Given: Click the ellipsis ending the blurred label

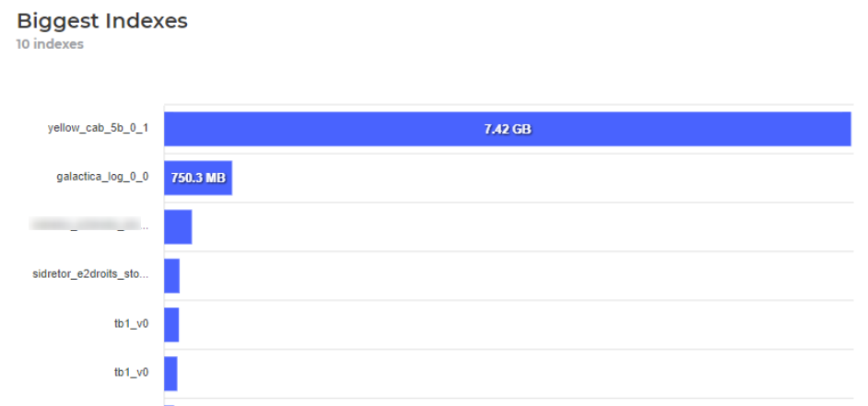Looking at the screenshot, I should click(x=144, y=226).
